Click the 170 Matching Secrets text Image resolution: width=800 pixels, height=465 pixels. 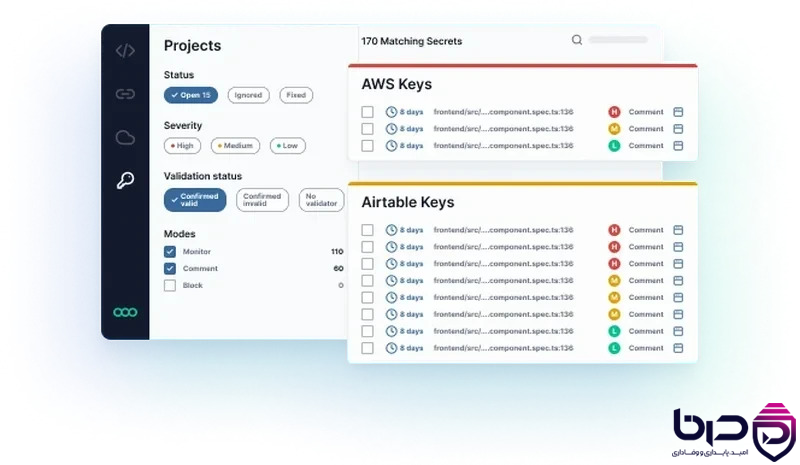click(x=412, y=41)
